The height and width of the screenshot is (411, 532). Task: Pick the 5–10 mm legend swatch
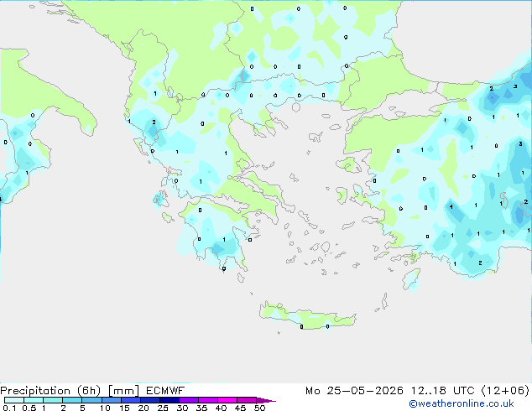[x=91, y=400]
